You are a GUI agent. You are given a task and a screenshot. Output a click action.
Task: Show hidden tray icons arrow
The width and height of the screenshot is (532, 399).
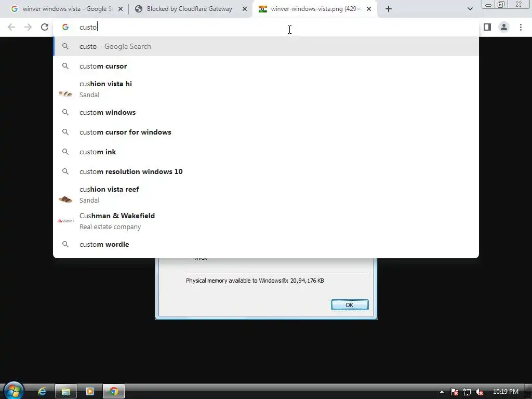pyautogui.click(x=442, y=392)
